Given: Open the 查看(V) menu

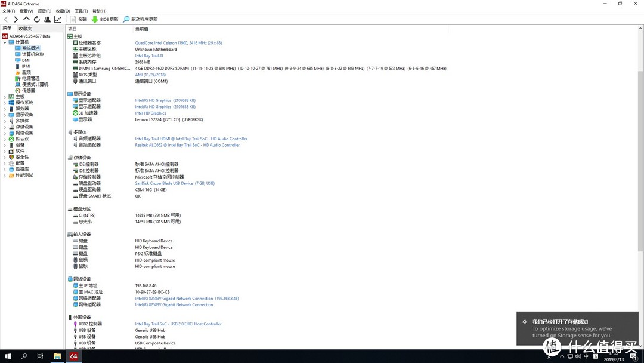Looking at the screenshot, I should click(26, 11).
